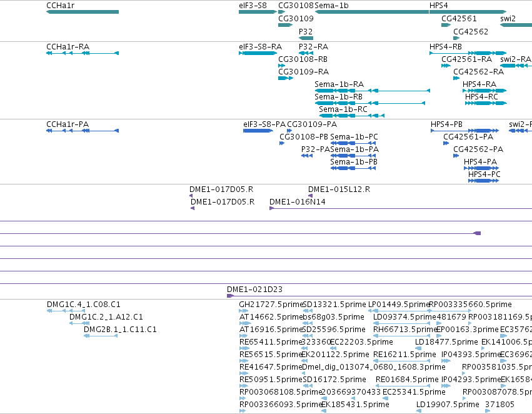Screen dimensions: 532x414
Task: Select EST bs68g03.5prime
Action: click(x=334, y=317)
